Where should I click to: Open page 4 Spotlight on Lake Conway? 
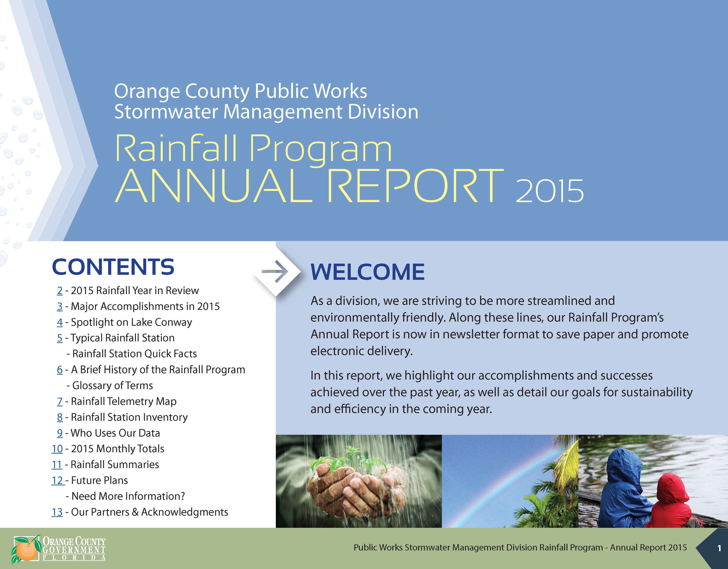click(x=60, y=322)
